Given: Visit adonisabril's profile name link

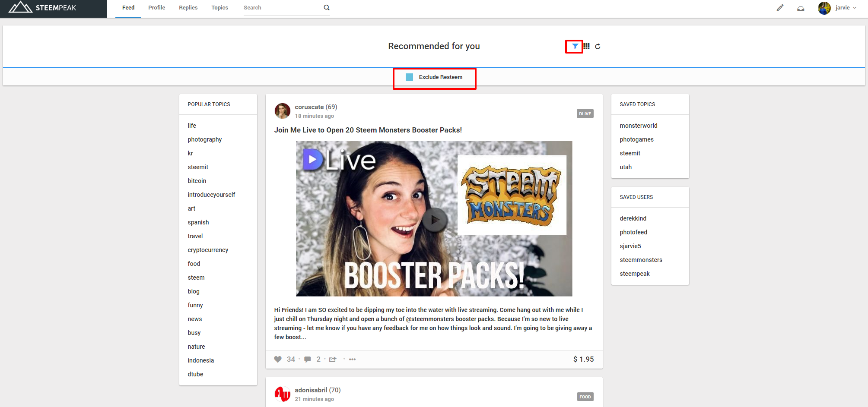Looking at the screenshot, I should 311,390.
